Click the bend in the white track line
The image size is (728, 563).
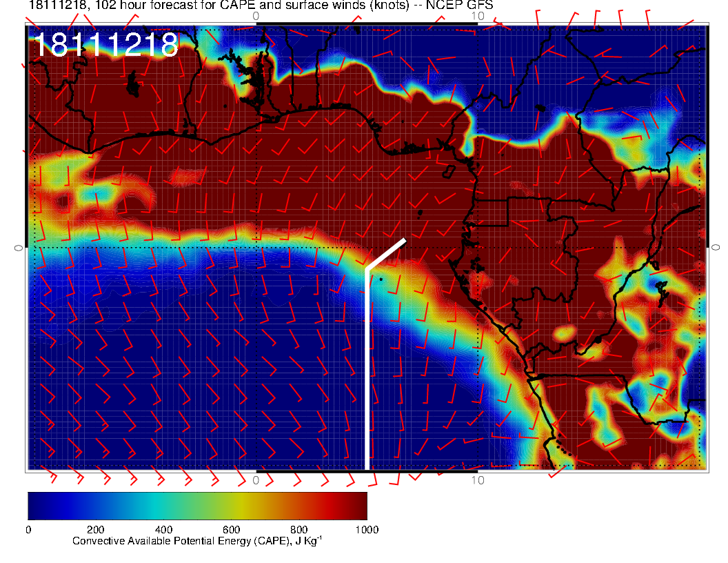click(367, 268)
